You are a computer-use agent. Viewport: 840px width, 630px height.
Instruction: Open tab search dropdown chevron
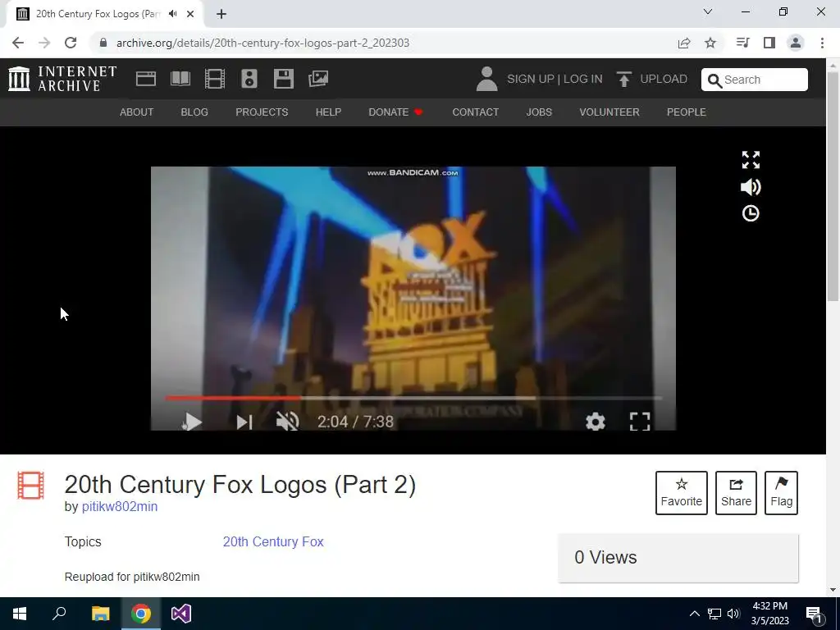708,11
